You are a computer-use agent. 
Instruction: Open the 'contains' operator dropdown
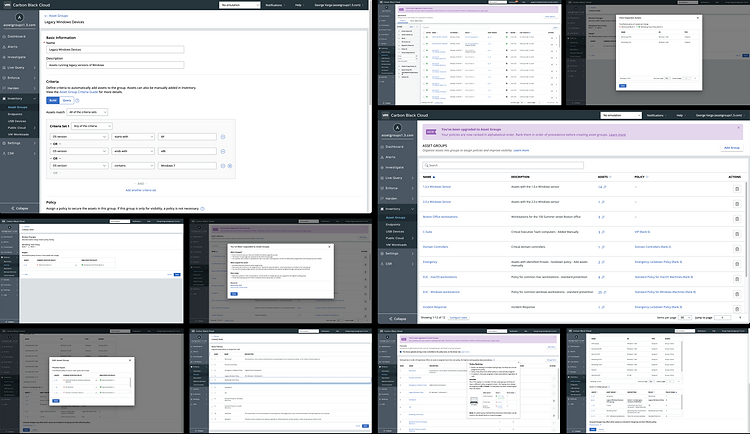[x=133, y=166]
